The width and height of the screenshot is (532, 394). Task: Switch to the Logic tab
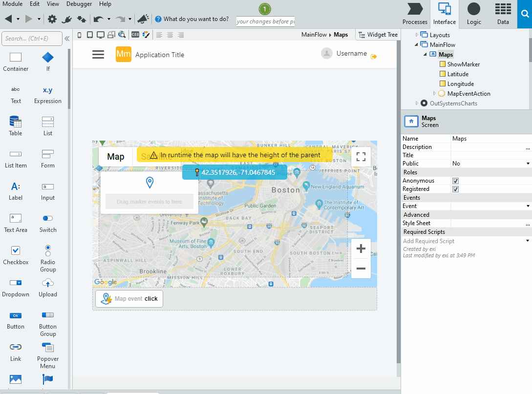click(x=474, y=14)
